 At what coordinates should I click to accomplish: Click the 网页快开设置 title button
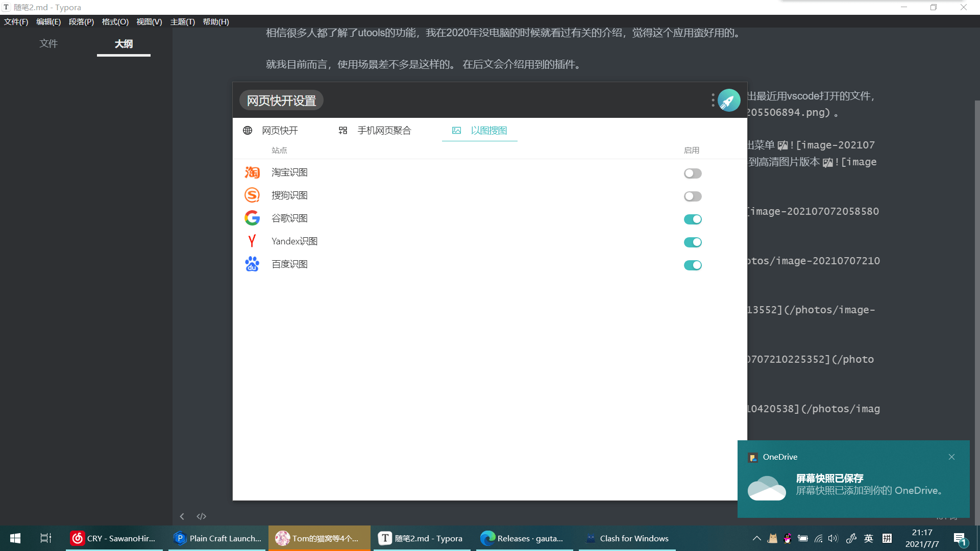[x=281, y=101]
